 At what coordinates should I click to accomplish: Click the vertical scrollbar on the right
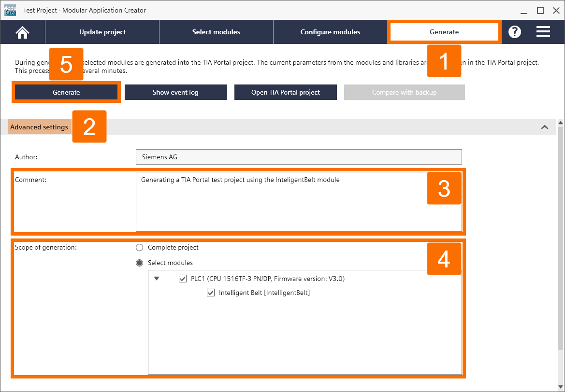[x=561, y=241]
